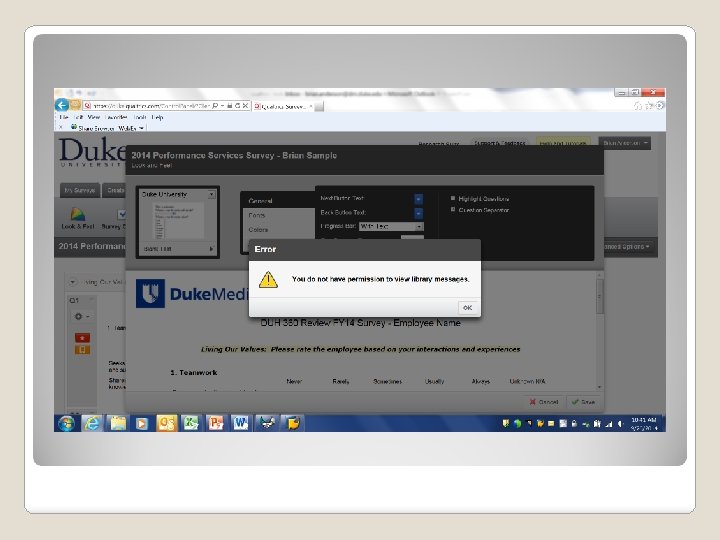
Task: Click the browser Home icon
Action: click(637, 106)
